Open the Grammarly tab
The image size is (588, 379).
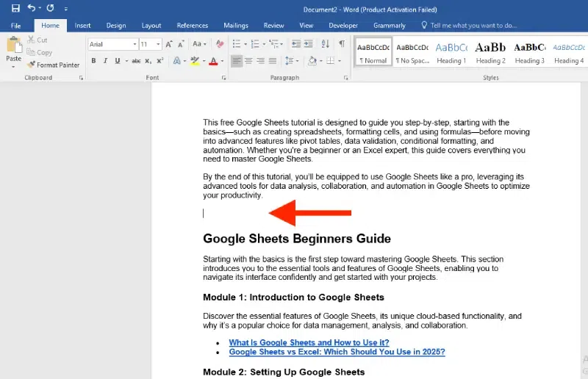(390, 26)
